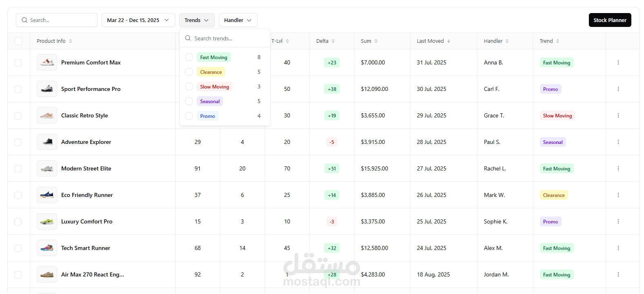Click the Slow Moving tag for Grace T.

[x=557, y=116]
